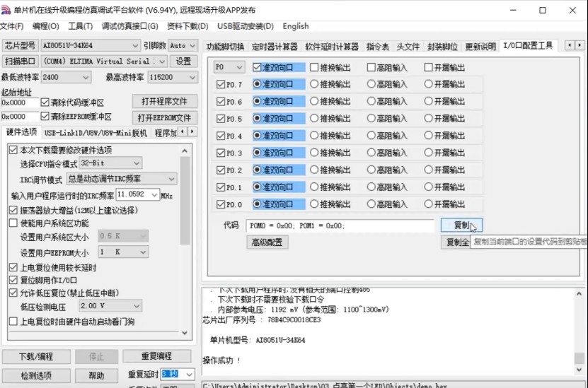Expand chip model AI8051U-34K64 dropdown

point(135,46)
